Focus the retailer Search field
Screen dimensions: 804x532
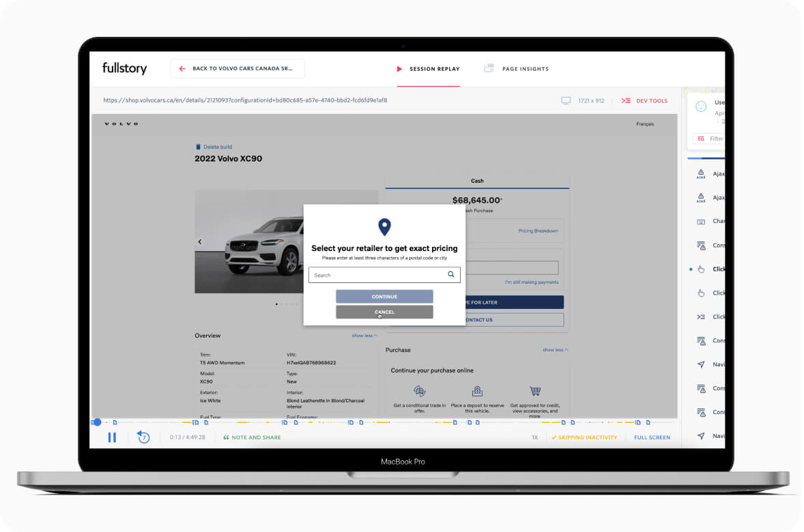tap(384, 276)
